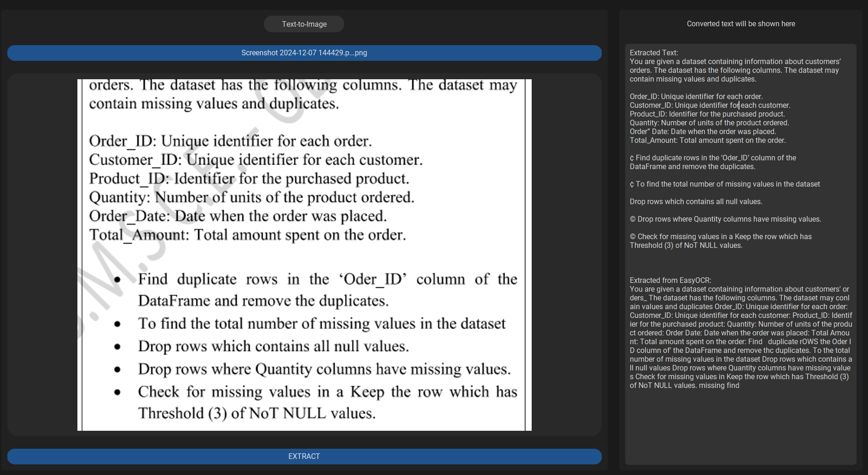The width and height of the screenshot is (868, 475).
Task: Click 'Threshold (3) of NoT NULL' text in image
Action: (257, 413)
